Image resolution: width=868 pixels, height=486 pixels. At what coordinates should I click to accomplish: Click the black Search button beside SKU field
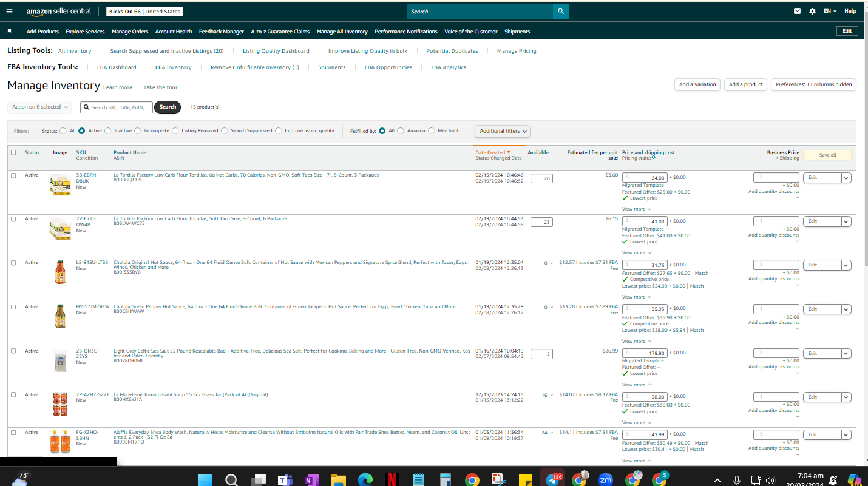click(168, 107)
